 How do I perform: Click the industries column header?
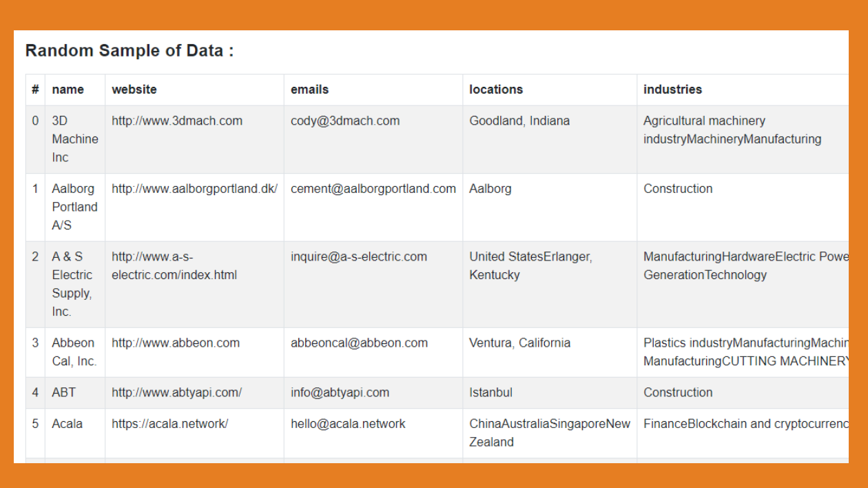tap(673, 90)
